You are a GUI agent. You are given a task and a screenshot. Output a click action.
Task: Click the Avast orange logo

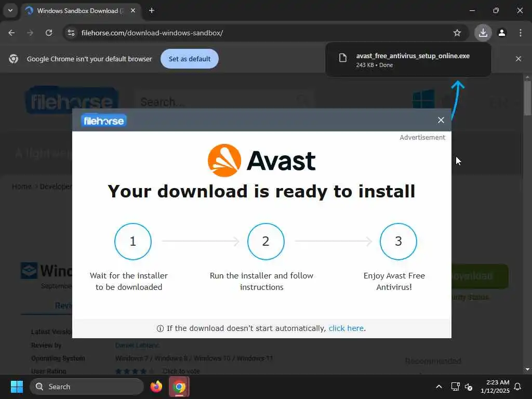(x=224, y=161)
